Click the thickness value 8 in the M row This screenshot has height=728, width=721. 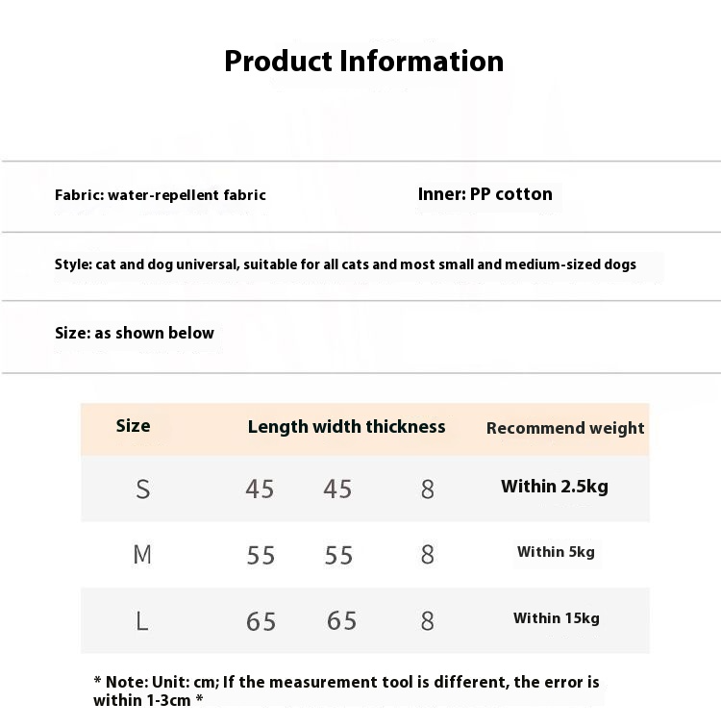[x=428, y=555]
